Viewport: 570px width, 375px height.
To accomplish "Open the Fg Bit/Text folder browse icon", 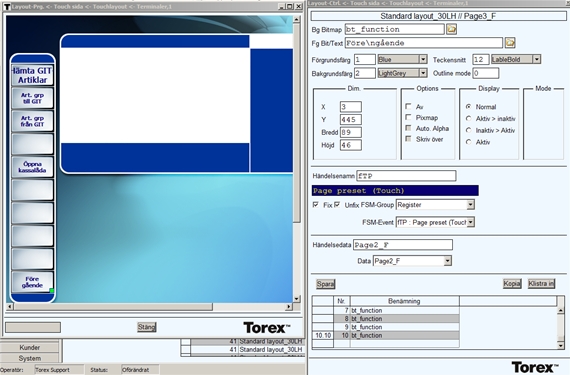I will click(x=510, y=43).
